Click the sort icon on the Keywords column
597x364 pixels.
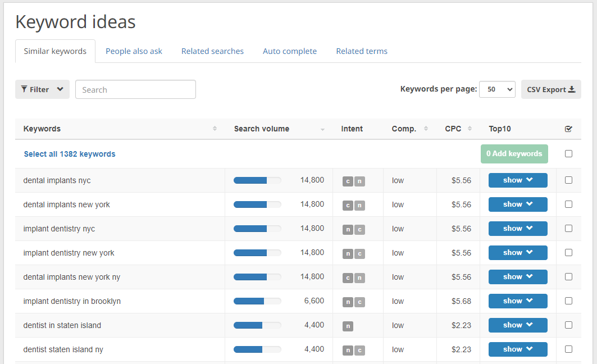point(215,129)
